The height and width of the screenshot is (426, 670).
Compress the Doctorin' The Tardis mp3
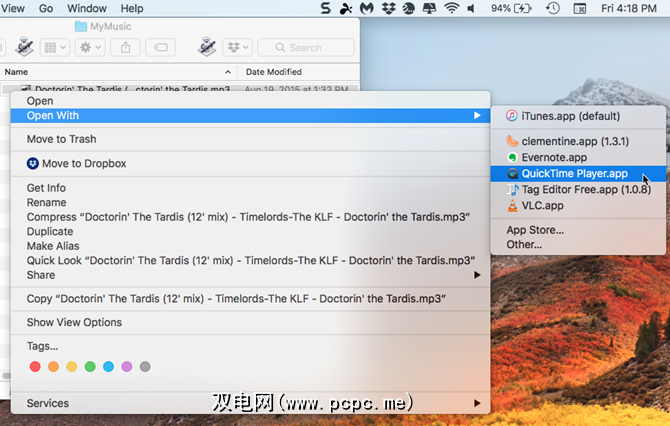pyautogui.click(x=248, y=217)
